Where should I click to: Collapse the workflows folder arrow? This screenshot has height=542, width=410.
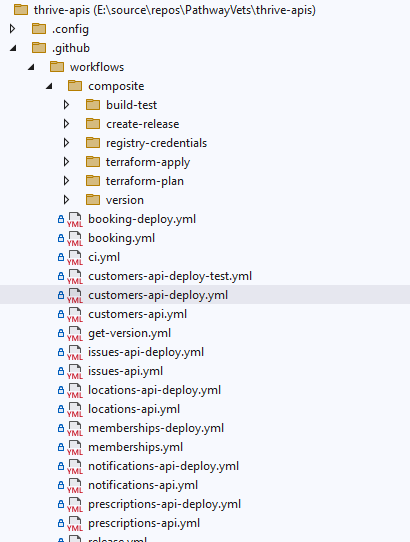point(31,67)
